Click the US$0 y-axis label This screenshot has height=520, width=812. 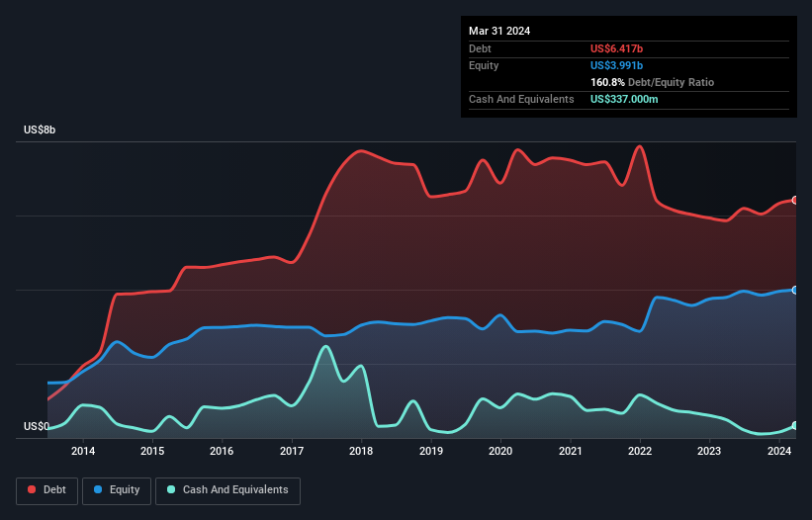point(37,426)
